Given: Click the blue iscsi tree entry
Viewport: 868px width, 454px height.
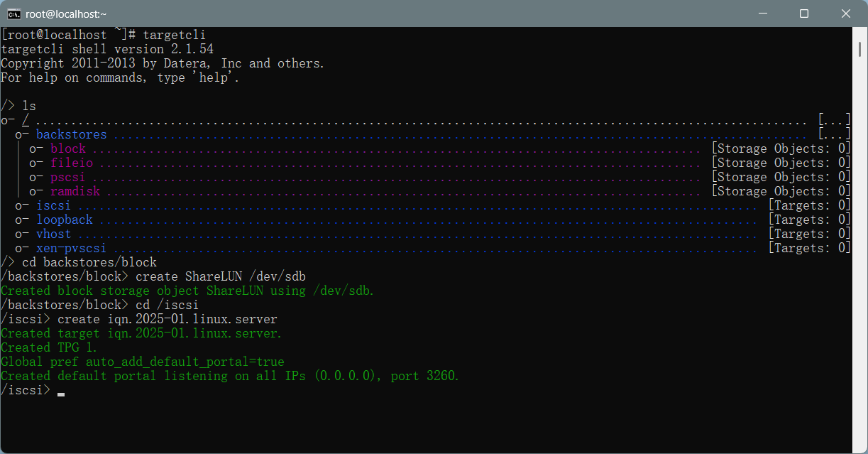Looking at the screenshot, I should point(53,205).
